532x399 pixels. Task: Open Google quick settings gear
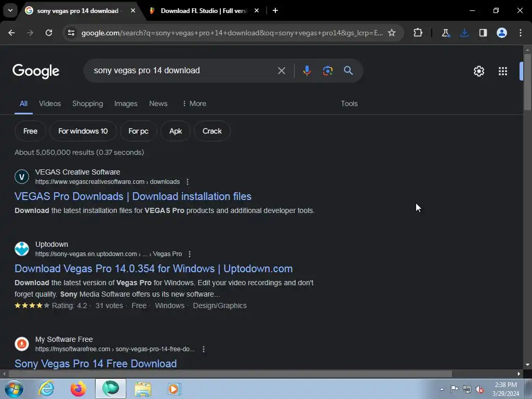[x=478, y=71]
